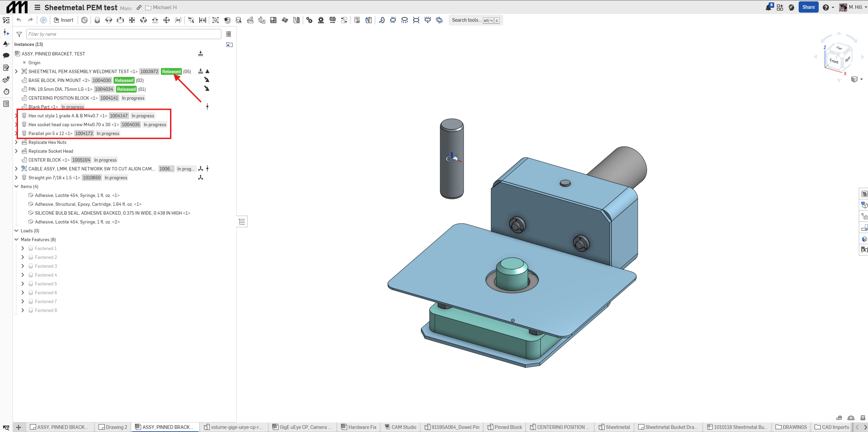Click the undo arrow icon
This screenshot has height=432, width=868.
tap(19, 20)
